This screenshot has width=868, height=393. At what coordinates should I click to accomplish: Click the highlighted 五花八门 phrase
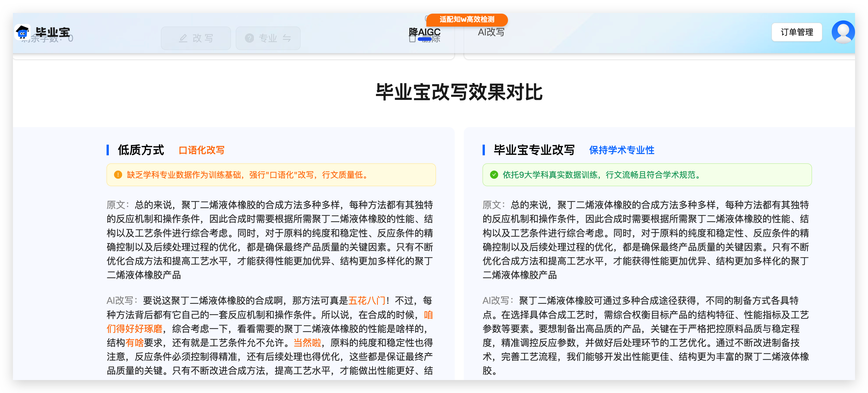(x=367, y=300)
